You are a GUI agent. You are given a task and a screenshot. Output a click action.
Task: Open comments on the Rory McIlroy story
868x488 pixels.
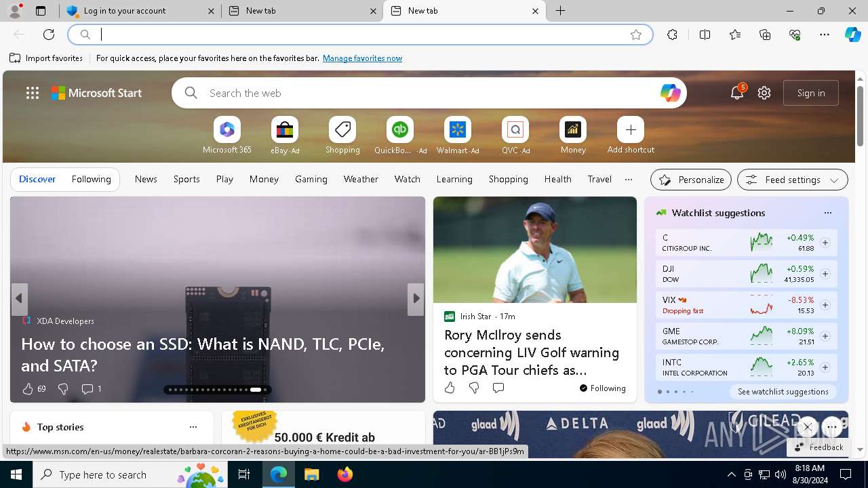(x=498, y=388)
